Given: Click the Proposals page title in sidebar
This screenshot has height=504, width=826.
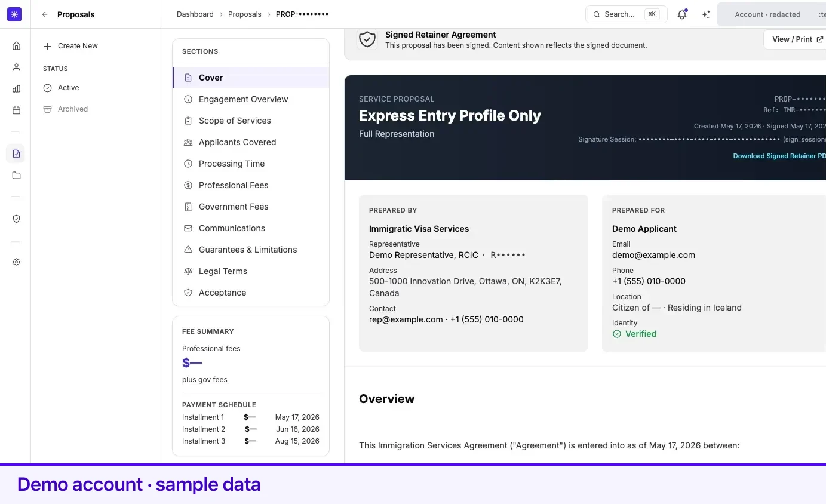Looking at the screenshot, I should (76, 14).
